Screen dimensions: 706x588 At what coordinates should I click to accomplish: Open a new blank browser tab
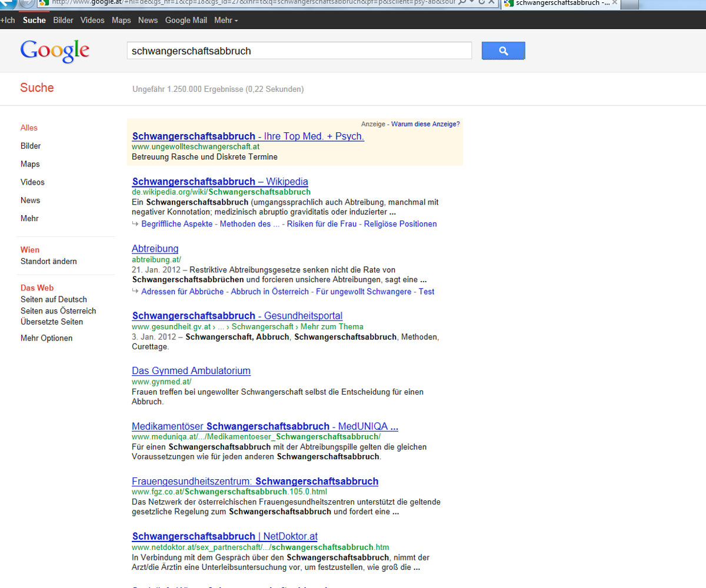tap(630, 4)
